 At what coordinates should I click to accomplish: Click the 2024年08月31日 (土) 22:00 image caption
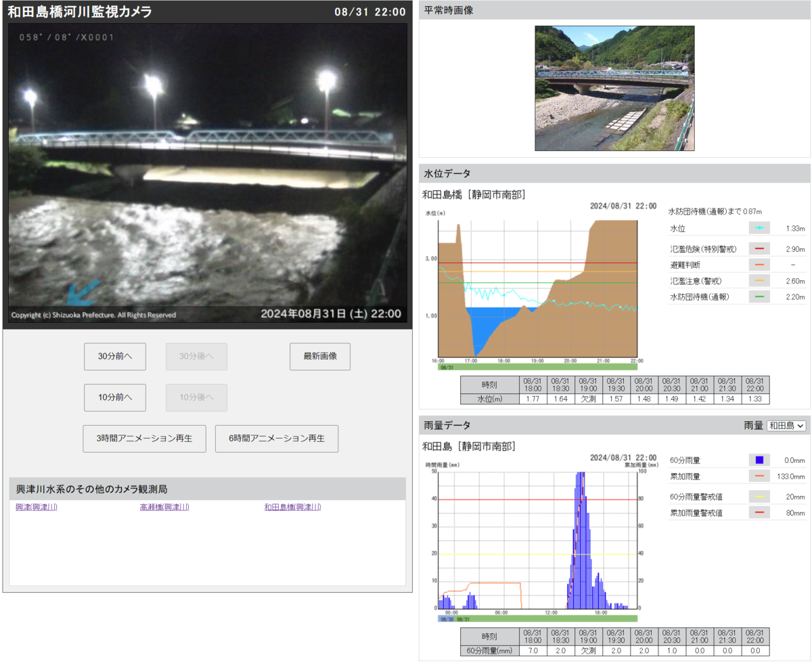click(331, 314)
